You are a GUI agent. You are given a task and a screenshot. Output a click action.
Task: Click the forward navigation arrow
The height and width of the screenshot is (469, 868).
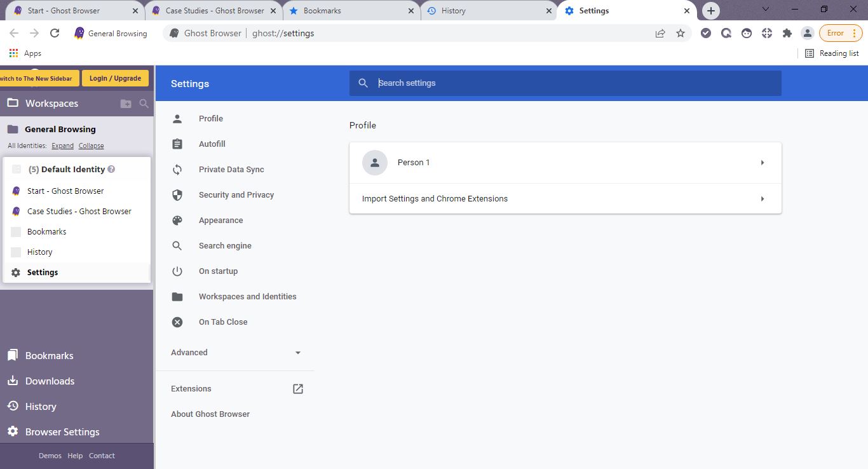(34, 33)
